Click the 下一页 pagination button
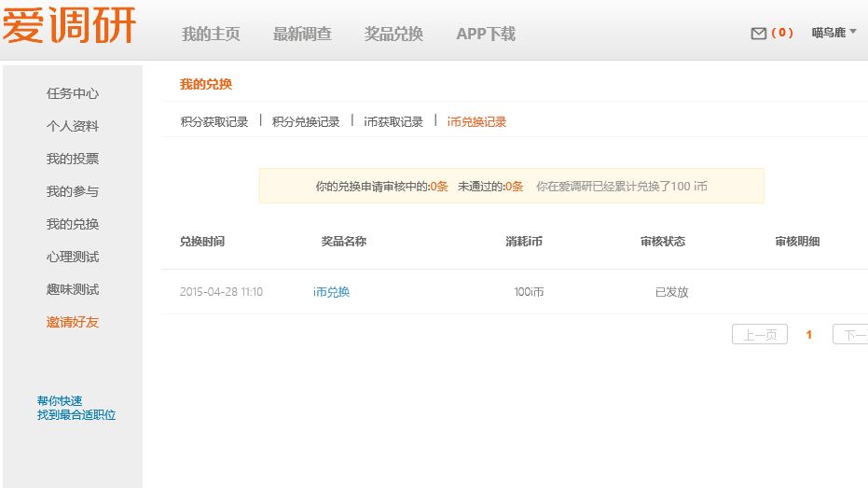Screen dimensions: 868x488 [x=850, y=335]
